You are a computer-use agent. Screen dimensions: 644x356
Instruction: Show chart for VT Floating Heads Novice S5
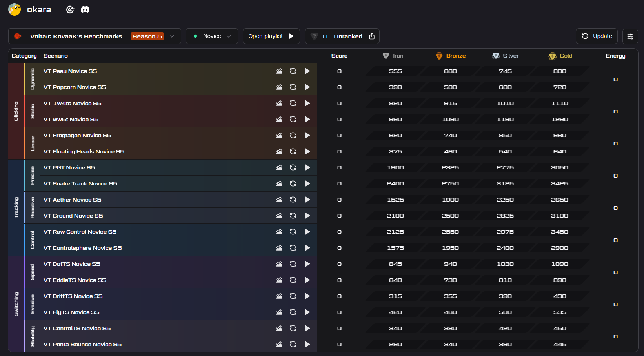279,151
